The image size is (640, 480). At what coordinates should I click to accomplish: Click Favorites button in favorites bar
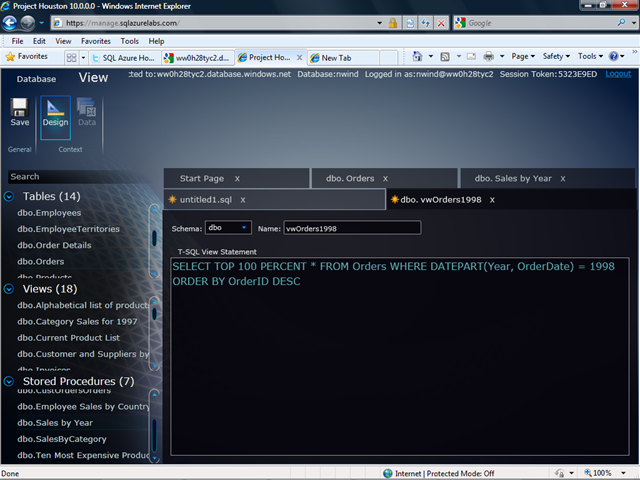pyautogui.click(x=27, y=57)
